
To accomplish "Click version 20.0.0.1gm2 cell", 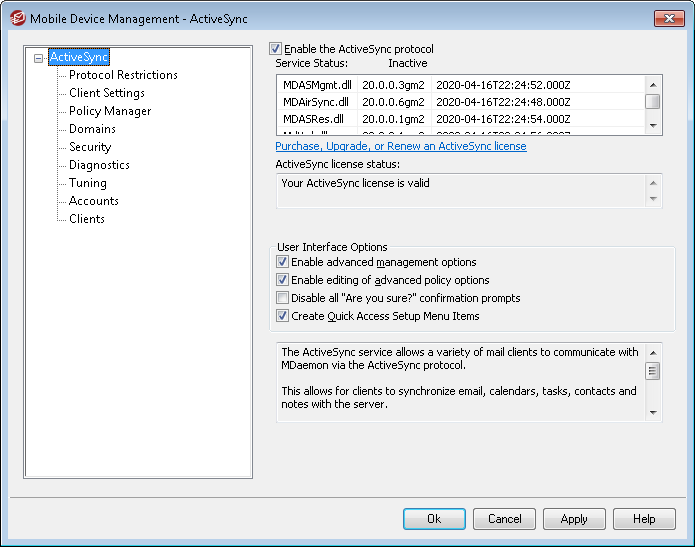I will point(394,119).
